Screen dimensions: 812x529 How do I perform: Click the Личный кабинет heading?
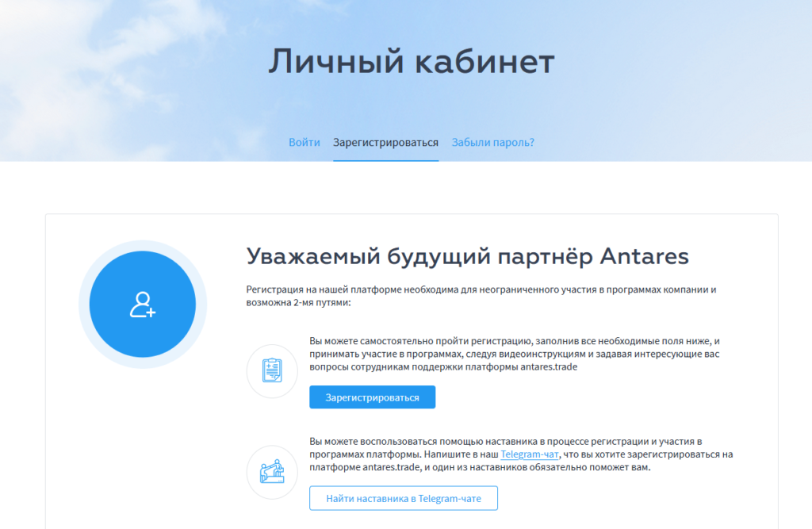pos(412,62)
